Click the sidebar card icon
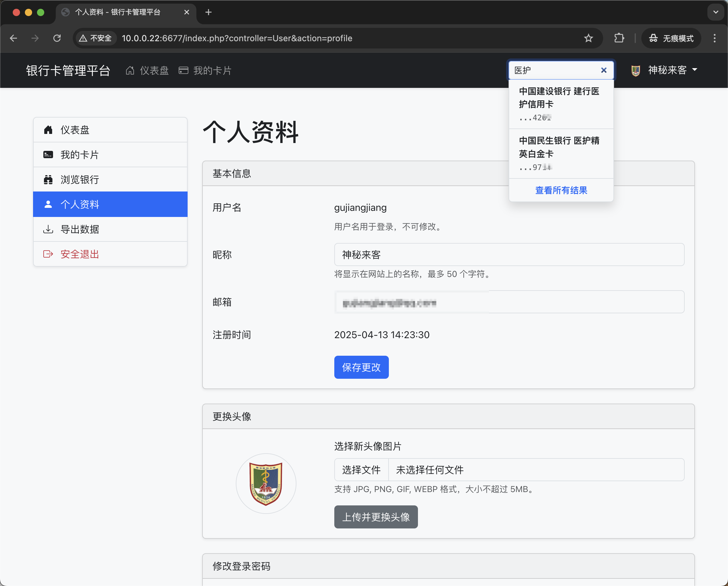 tap(48, 155)
